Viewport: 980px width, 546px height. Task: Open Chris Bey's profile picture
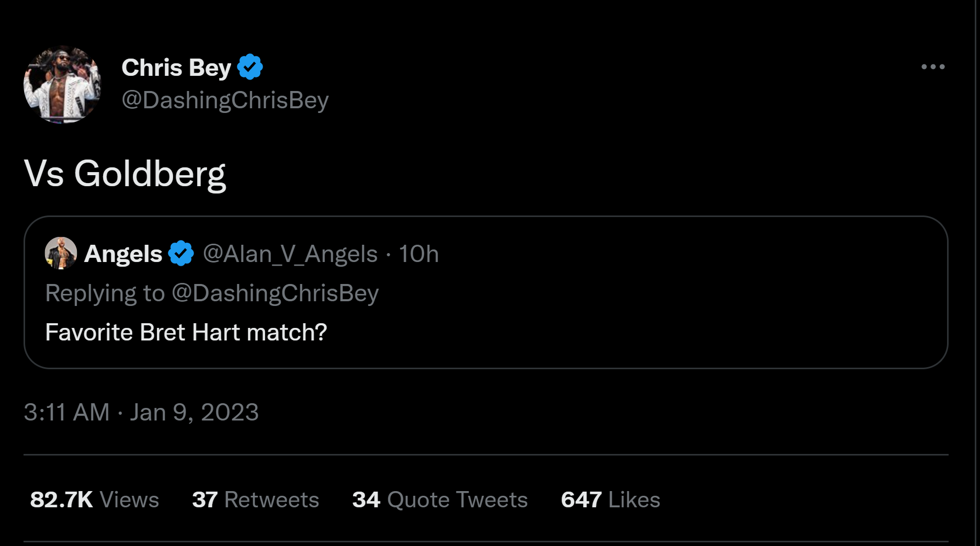click(62, 85)
